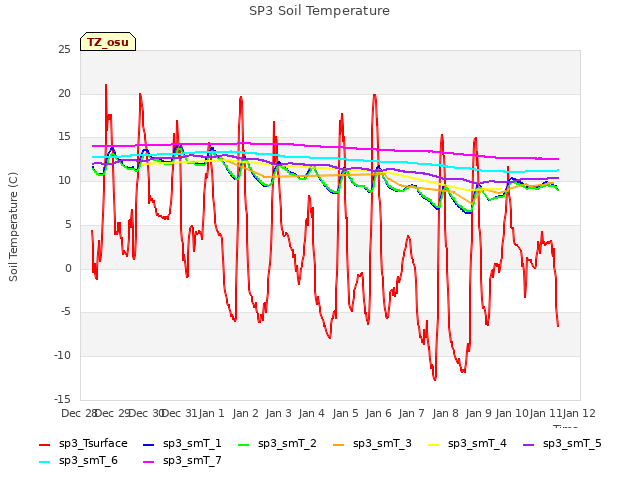
Task: Click the Jan 3 x-axis tick label
Action: coord(279,413)
